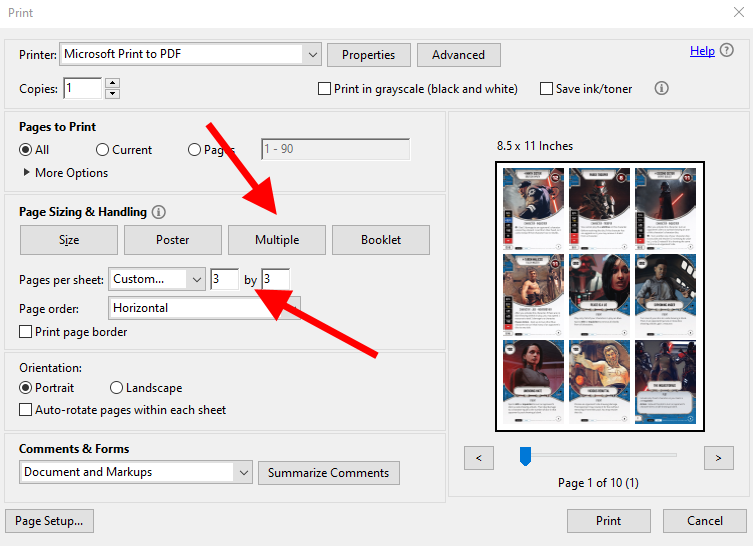This screenshot has height=546, width=753.
Task: Select the Multiple handling option
Action: click(277, 240)
